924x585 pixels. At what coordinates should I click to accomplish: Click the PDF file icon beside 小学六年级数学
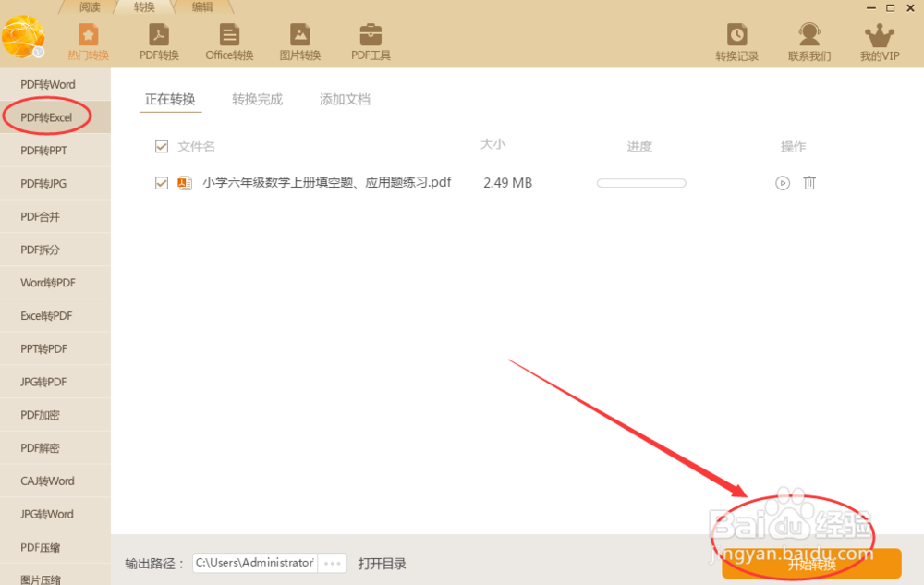tap(185, 183)
